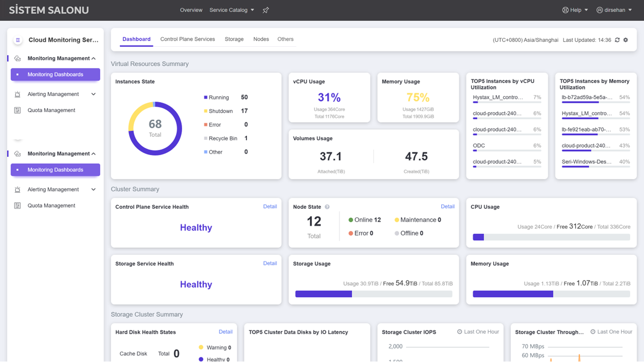
Task: Switch to the Control Plane Services tab
Action: [x=187, y=39]
